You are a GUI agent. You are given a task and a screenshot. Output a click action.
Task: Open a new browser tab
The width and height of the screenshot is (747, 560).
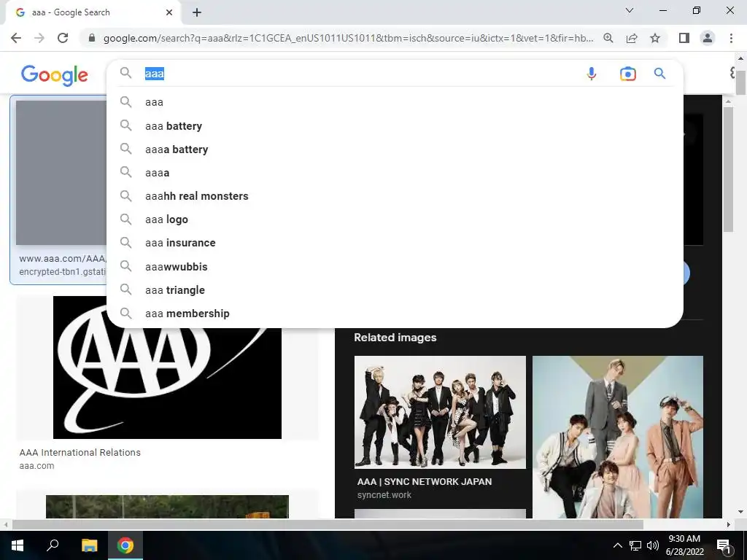197,12
